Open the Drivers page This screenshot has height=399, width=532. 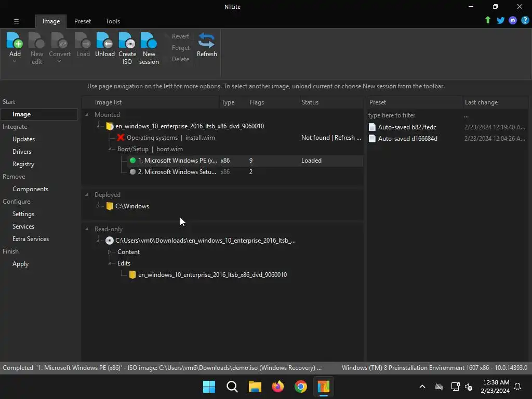22,152
